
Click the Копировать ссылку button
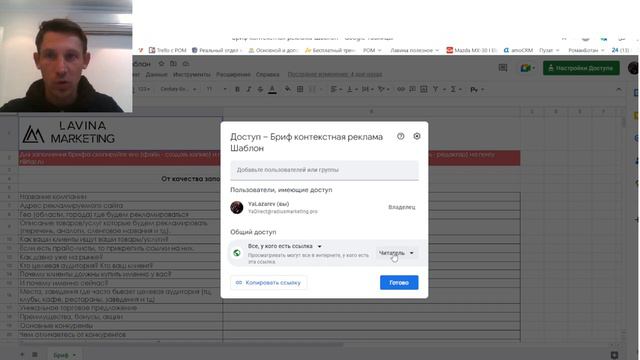pyautogui.click(x=269, y=282)
